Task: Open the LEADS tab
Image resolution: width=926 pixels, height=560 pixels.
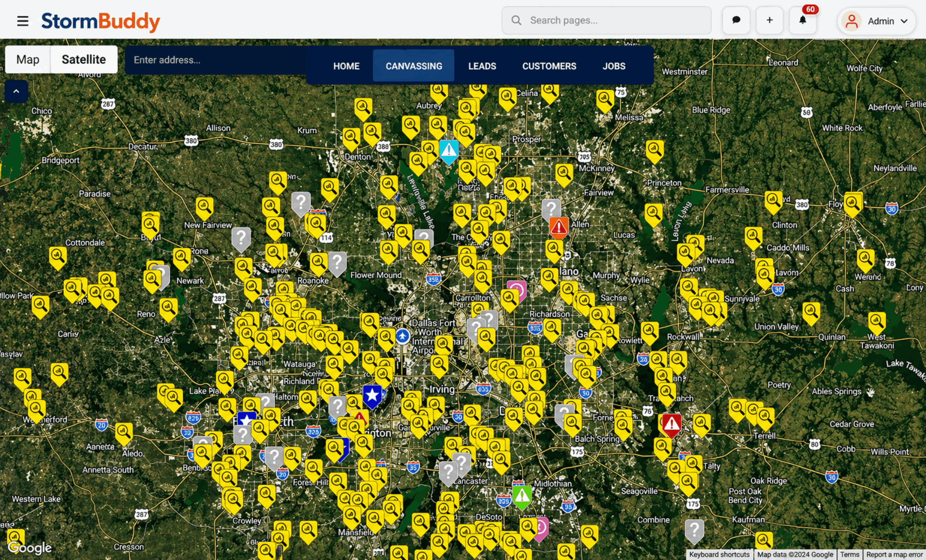Action: pyautogui.click(x=482, y=66)
